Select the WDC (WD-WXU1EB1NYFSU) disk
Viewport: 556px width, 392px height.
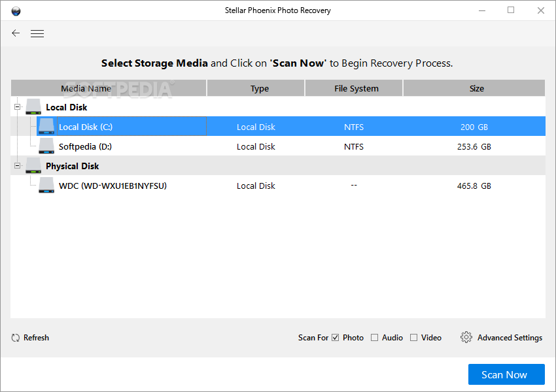[x=113, y=186]
